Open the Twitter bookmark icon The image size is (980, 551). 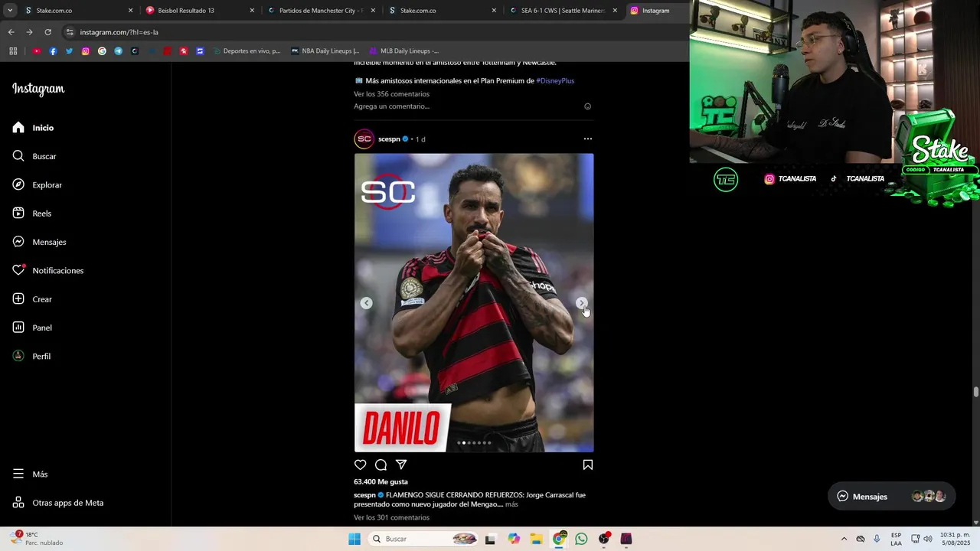click(x=69, y=51)
